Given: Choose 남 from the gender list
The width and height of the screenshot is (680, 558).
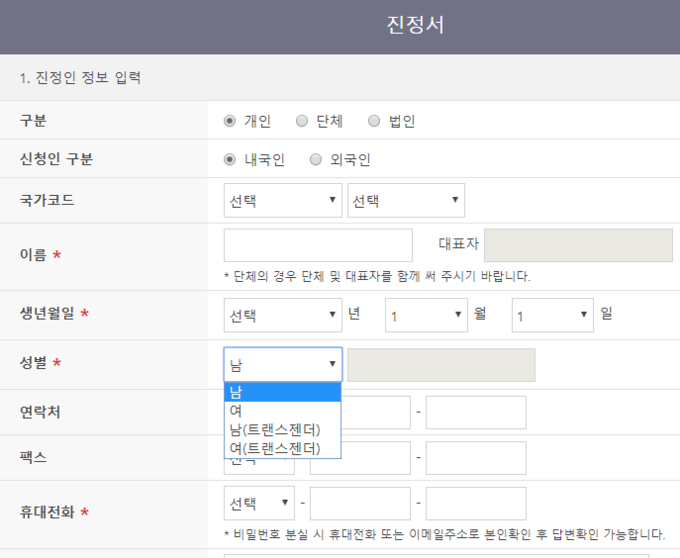Looking at the screenshot, I should coord(283,392).
